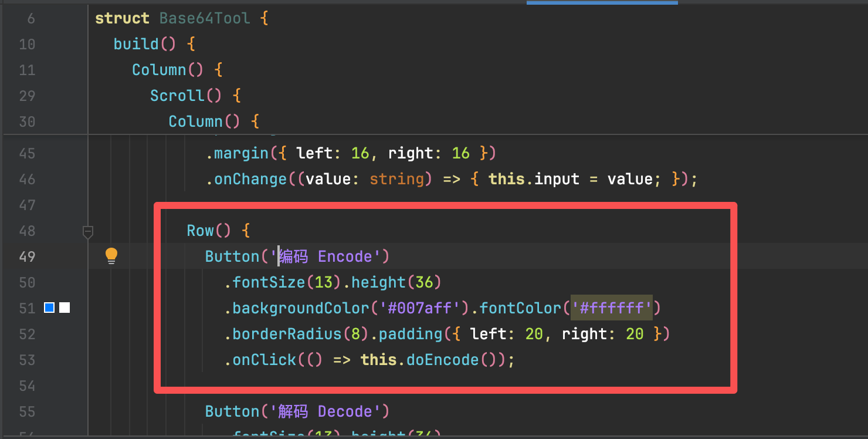868x439 pixels.
Task: Click line number 54 in gutter
Action: click(27, 386)
